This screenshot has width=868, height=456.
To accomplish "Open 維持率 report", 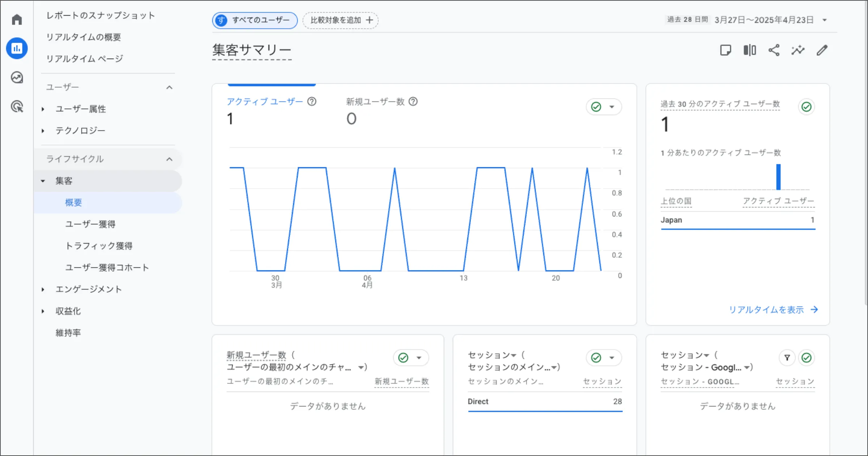I will click(68, 333).
